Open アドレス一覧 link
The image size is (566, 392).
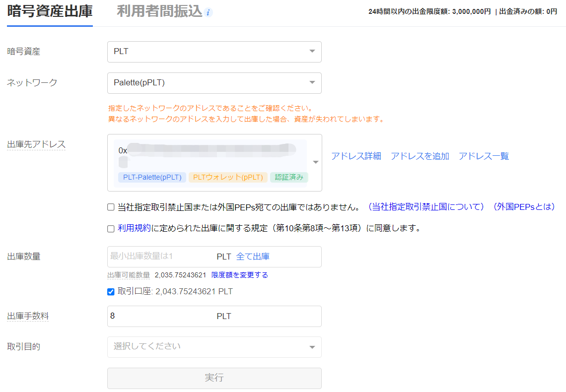click(484, 156)
